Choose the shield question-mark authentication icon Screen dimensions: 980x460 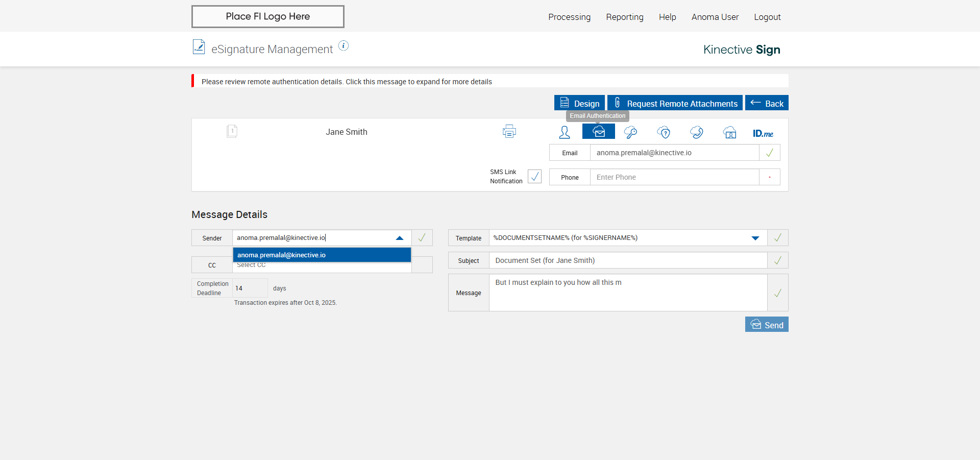pyautogui.click(x=664, y=132)
